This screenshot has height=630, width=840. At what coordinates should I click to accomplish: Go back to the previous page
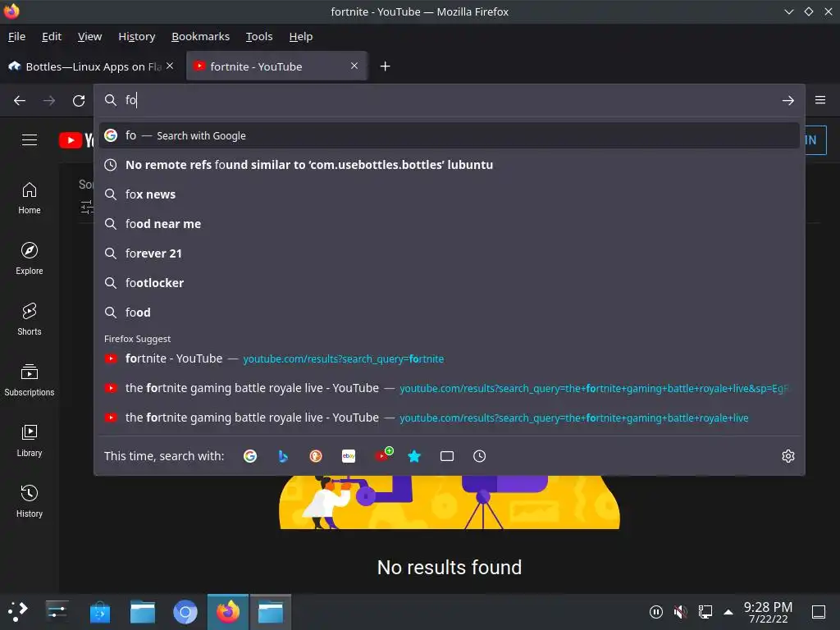click(x=20, y=100)
